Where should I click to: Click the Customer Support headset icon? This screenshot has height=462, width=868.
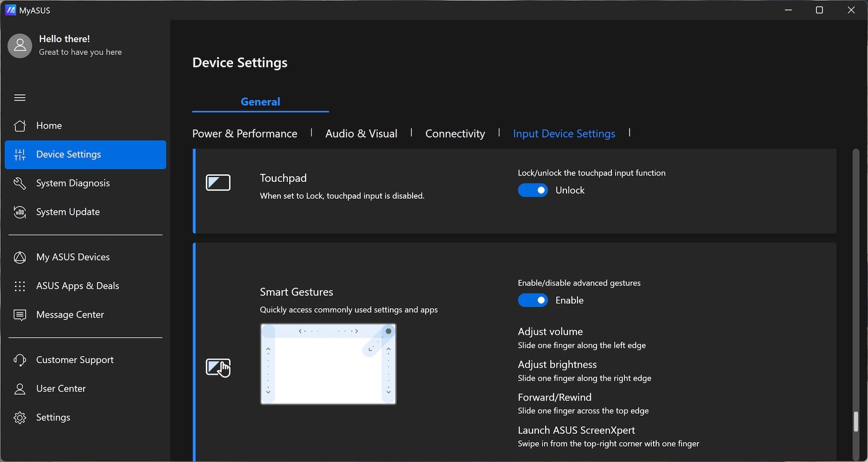click(20, 360)
